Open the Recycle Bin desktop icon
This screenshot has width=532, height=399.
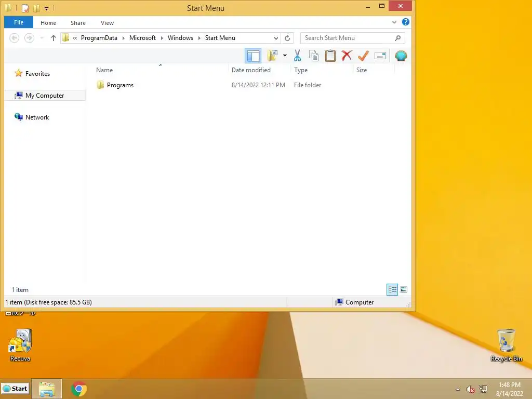pyautogui.click(x=506, y=345)
